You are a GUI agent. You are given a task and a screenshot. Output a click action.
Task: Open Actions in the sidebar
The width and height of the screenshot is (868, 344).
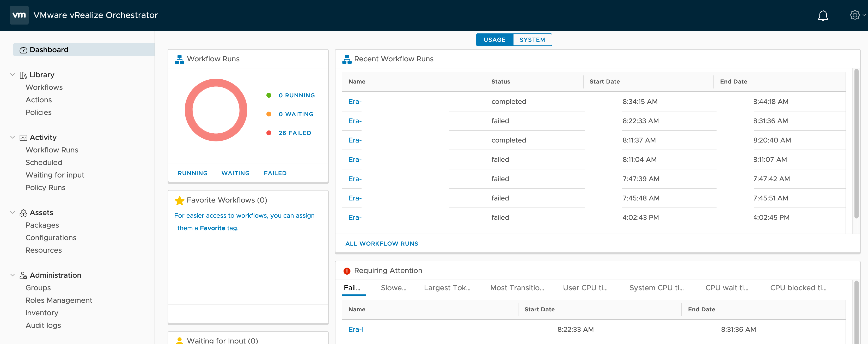click(x=39, y=100)
